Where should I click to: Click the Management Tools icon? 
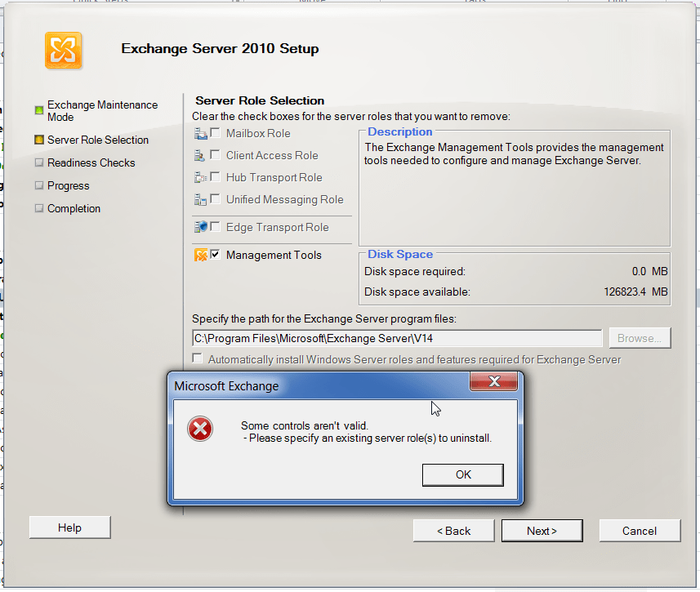(x=198, y=255)
